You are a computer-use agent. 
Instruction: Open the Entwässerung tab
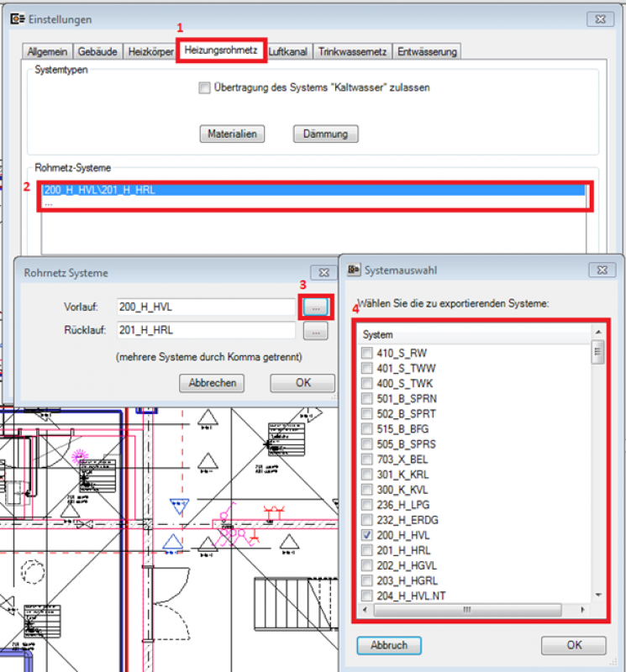[426, 52]
